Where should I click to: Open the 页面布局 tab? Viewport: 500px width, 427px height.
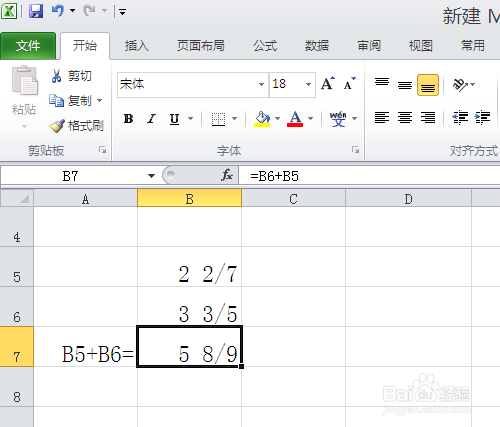201,46
